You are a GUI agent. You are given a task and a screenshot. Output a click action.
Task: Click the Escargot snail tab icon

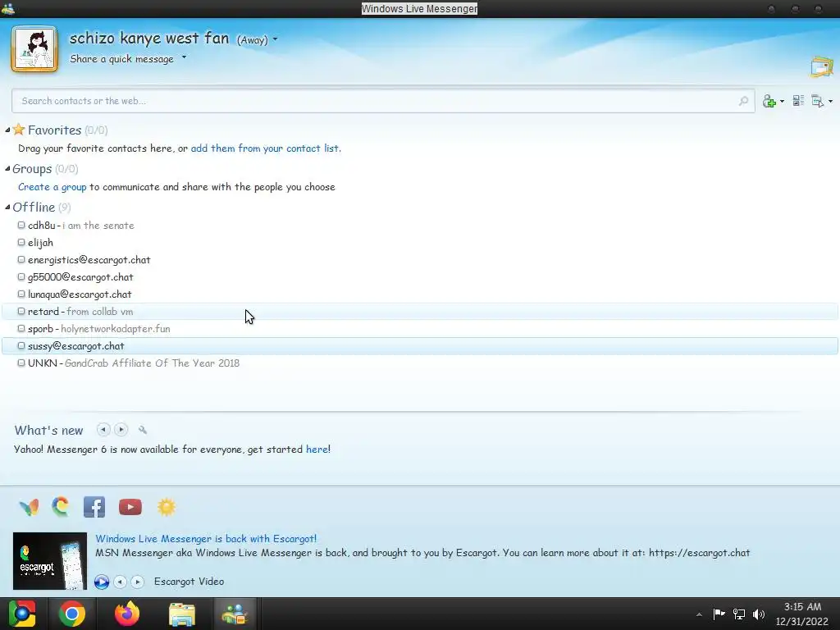pyautogui.click(x=61, y=507)
